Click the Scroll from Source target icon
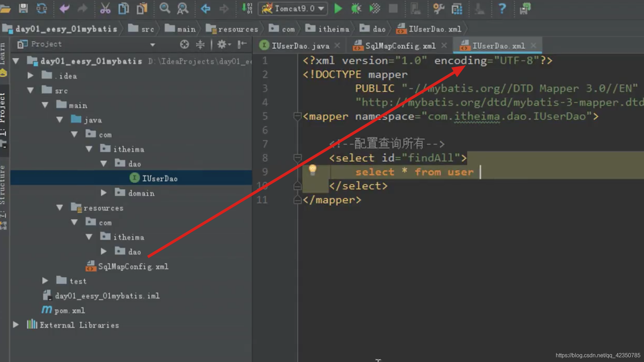The height and width of the screenshot is (362, 644). 184,44
